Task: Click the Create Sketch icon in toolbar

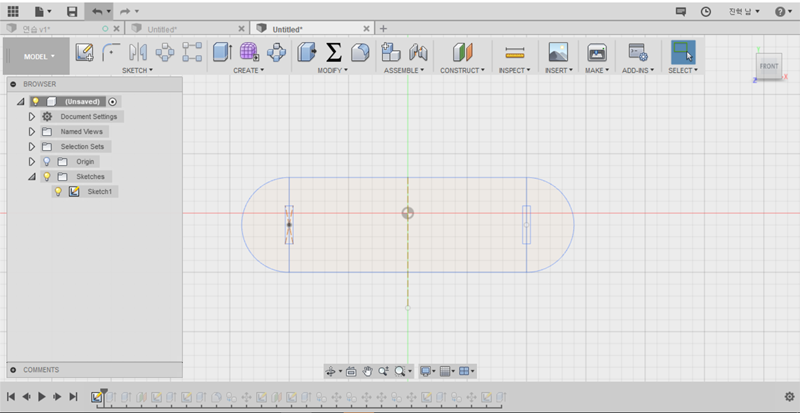Action: [x=85, y=52]
